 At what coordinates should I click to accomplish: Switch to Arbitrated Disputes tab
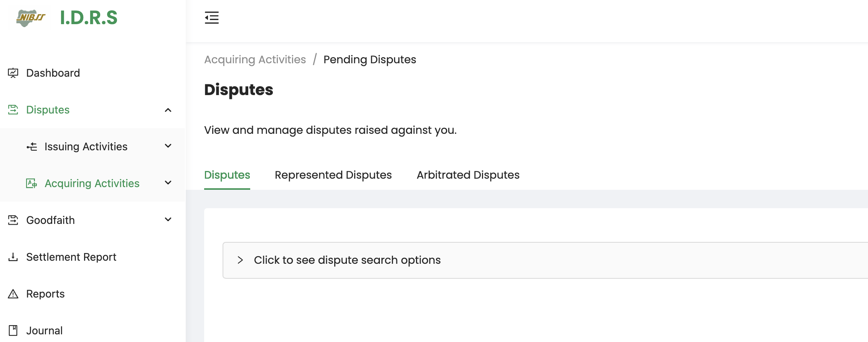[468, 175]
